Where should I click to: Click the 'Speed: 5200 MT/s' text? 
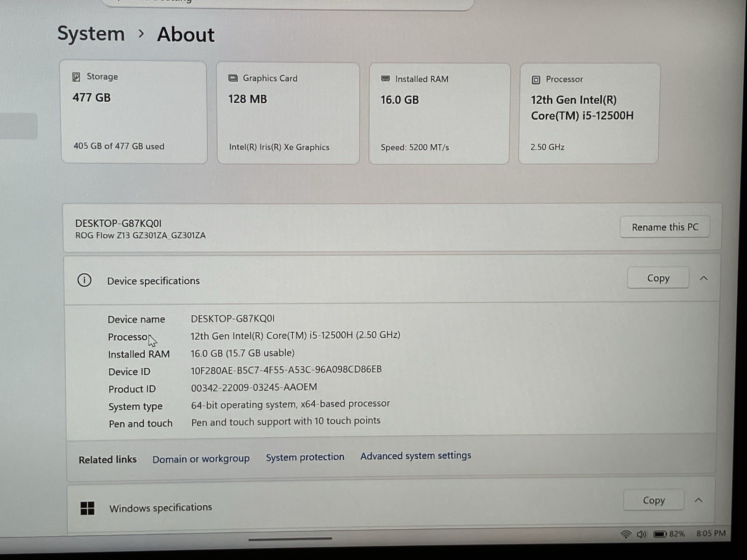click(415, 147)
